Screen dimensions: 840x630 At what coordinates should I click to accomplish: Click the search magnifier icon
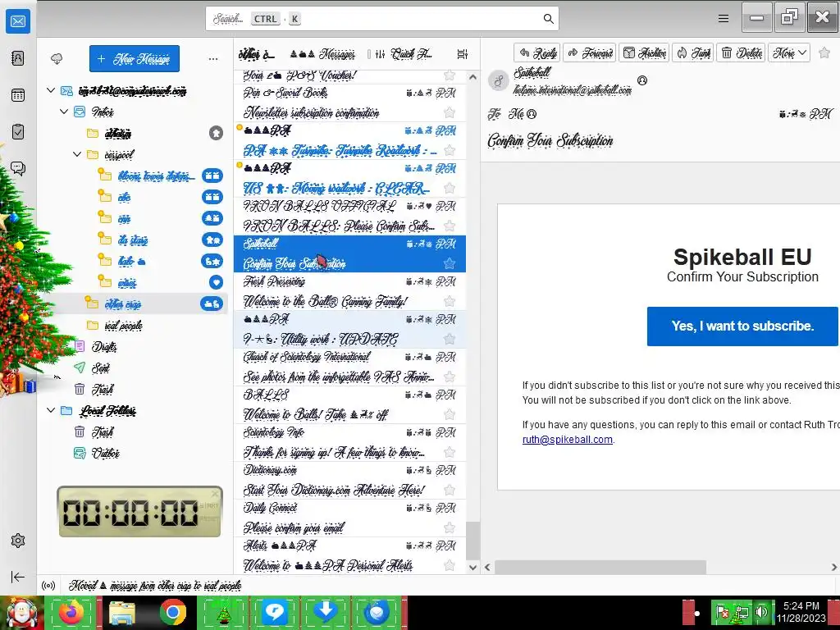[x=549, y=19]
